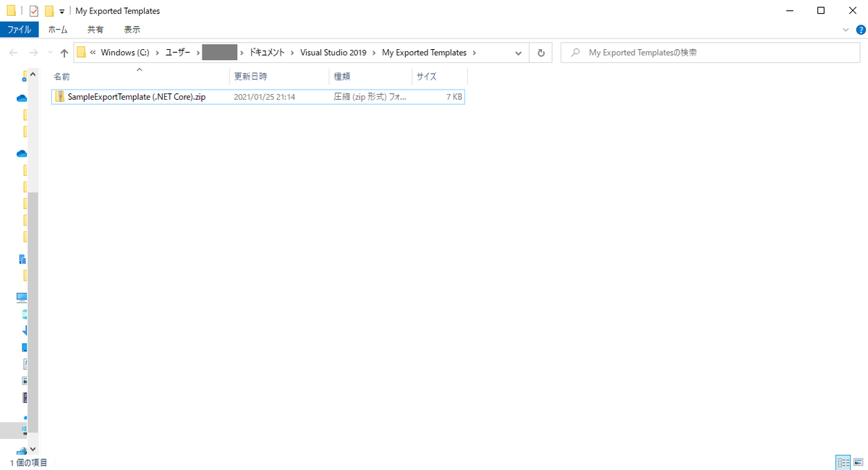Switch to the 表示 ribbon tab
The height and width of the screenshot is (470, 868).
[132, 30]
